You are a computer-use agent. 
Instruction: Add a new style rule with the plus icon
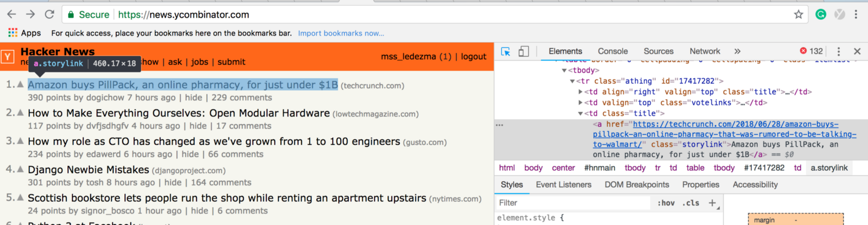coord(712,203)
